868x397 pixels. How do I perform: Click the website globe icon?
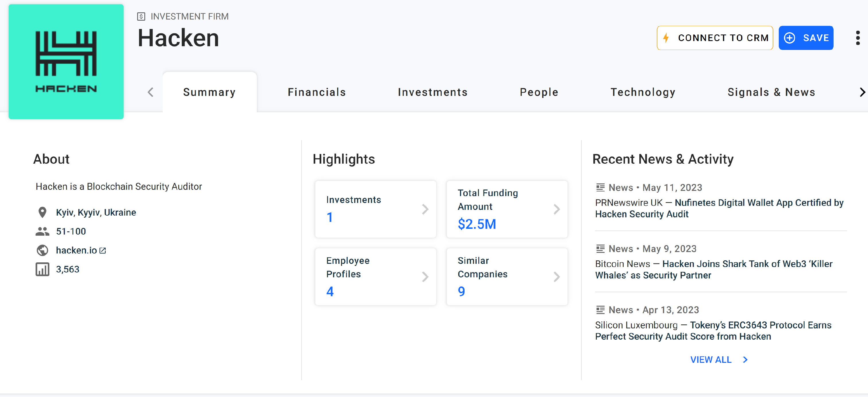42,250
